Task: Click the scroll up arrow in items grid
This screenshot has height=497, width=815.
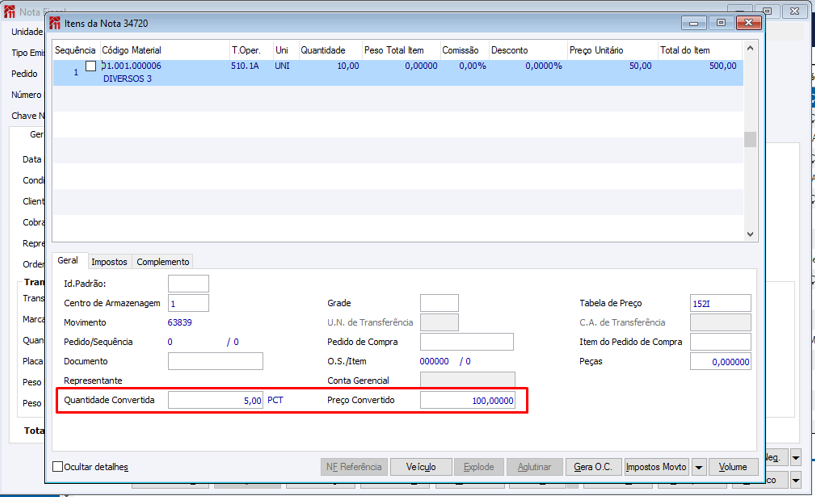Action: 750,48
